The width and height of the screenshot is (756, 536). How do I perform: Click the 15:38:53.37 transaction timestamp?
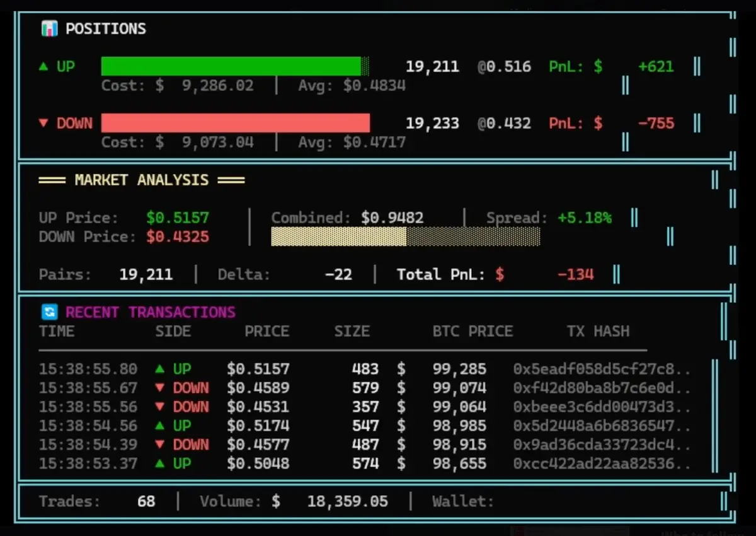tap(88, 463)
